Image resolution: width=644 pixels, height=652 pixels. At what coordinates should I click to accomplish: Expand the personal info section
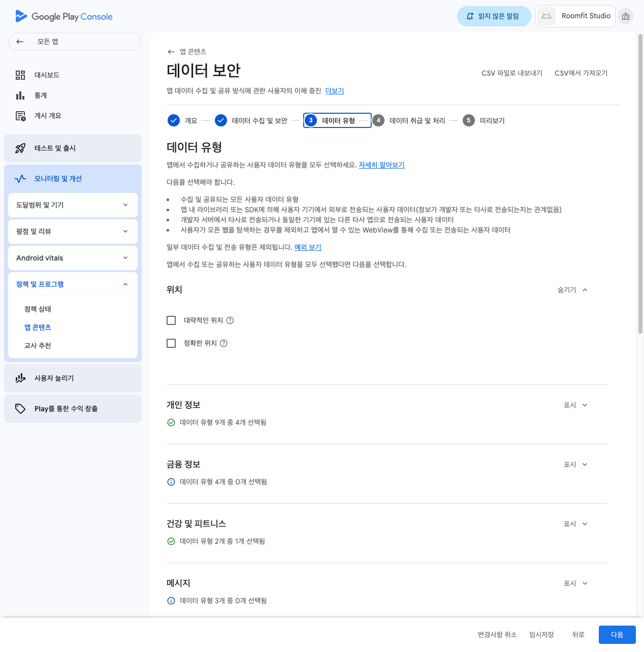575,405
